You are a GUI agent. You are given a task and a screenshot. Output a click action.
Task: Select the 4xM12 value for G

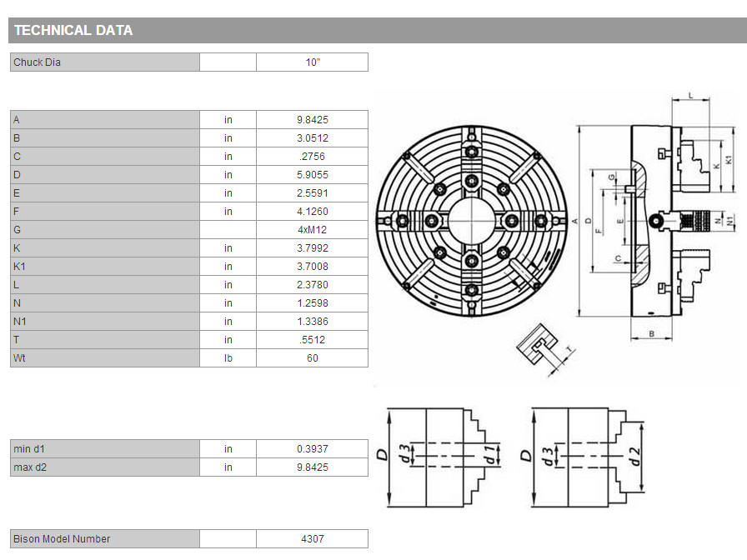313,229
